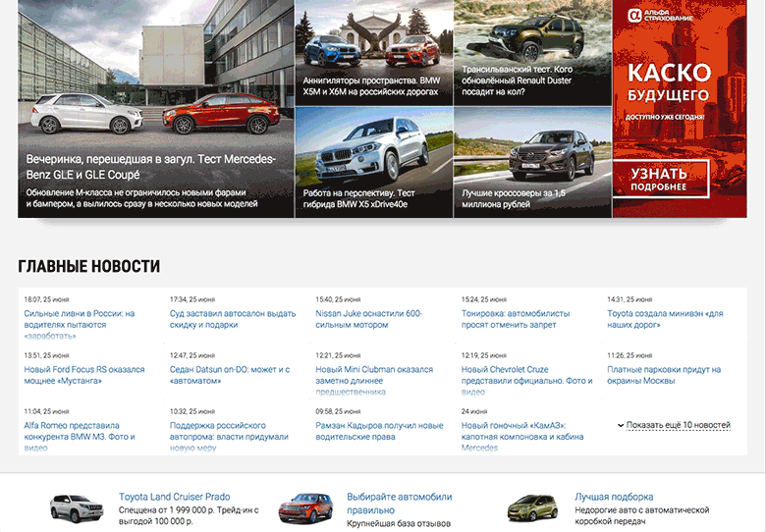Screen dimensions: 766x532
Task: Open the BMW X5 xDrive40e hybrid test tile
Action: [374, 163]
